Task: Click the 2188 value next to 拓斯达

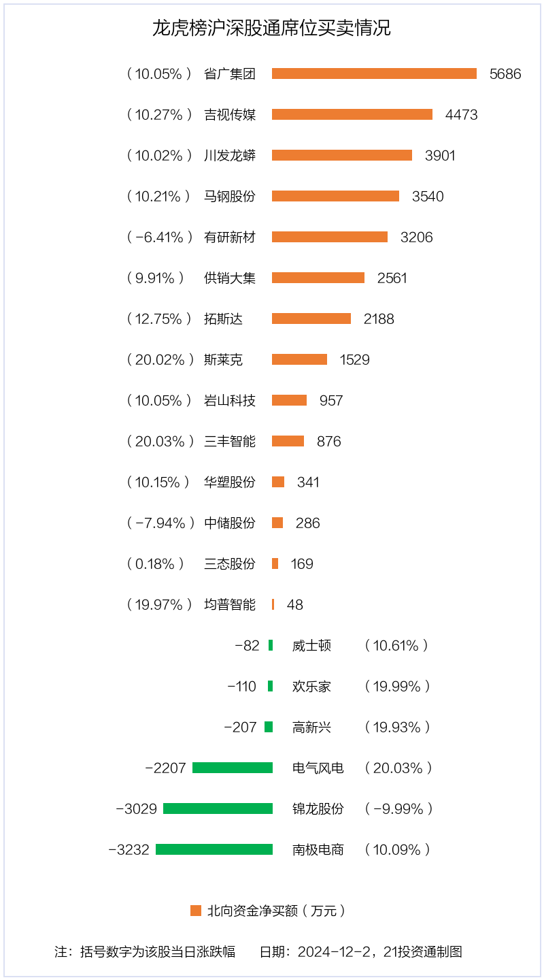Action: pos(379,318)
